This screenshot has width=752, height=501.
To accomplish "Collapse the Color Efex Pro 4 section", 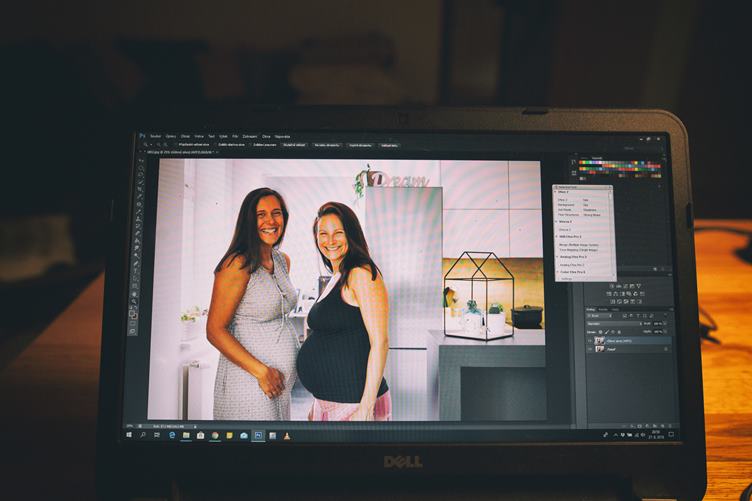I will (557, 272).
